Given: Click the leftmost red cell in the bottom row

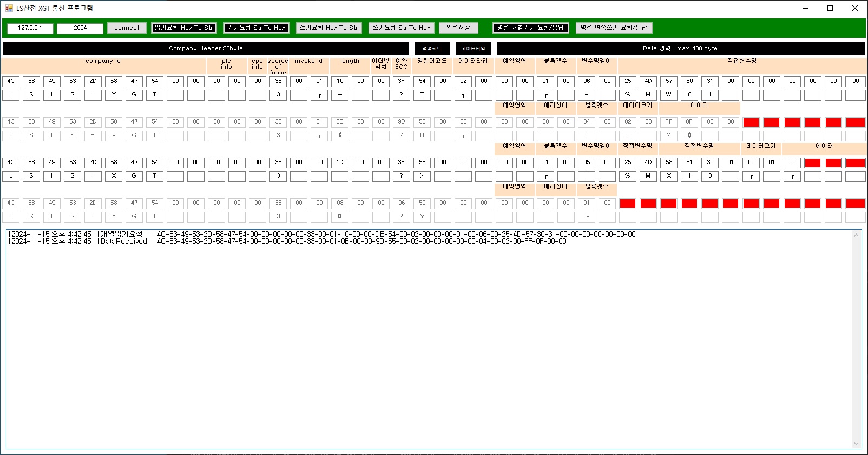Looking at the screenshot, I should click(628, 204).
